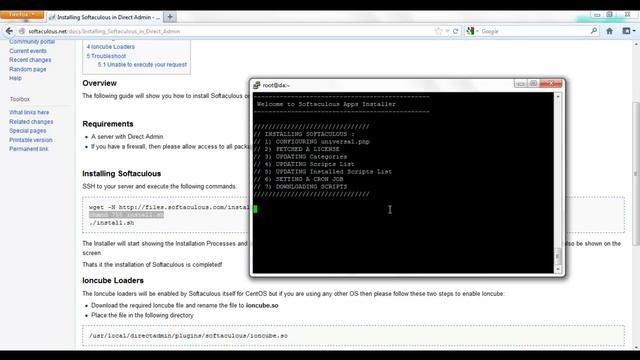Click the search magnifier icon in Google box
640x360 pixels.
[593, 31]
